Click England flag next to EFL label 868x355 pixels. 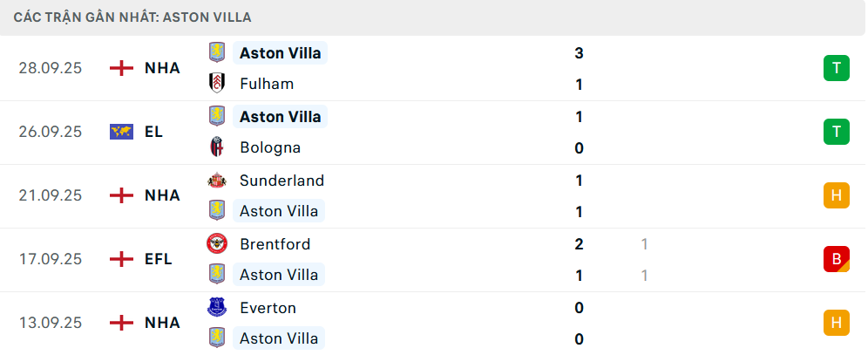tap(121, 259)
